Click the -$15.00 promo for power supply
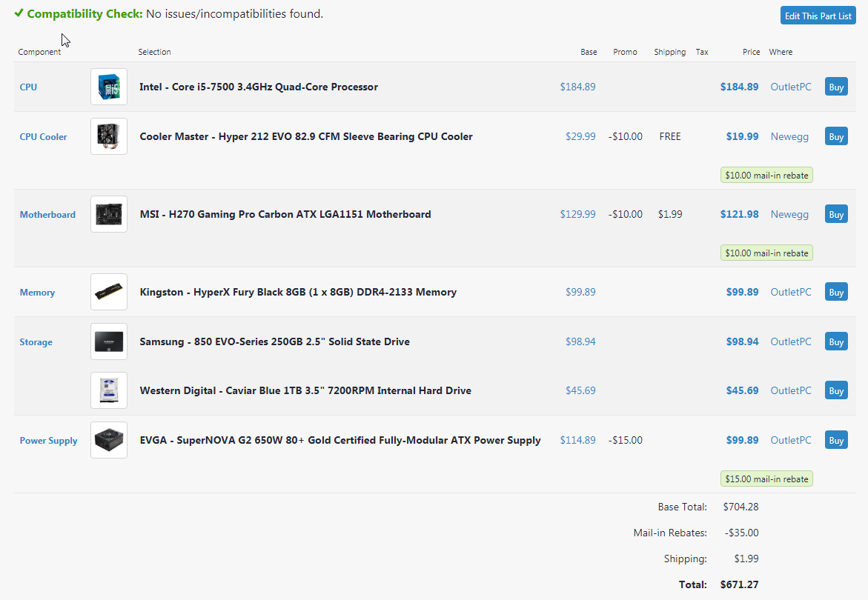This screenshot has width=868, height=600. (626, 440)
